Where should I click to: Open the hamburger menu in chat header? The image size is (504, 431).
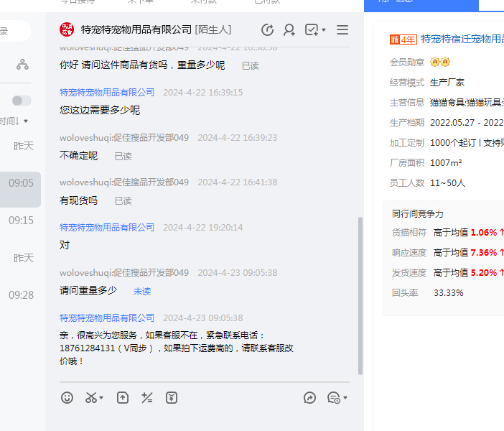342,29
